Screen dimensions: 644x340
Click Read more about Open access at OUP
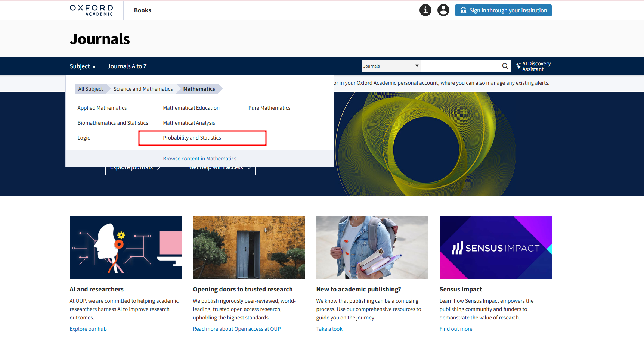236,329
